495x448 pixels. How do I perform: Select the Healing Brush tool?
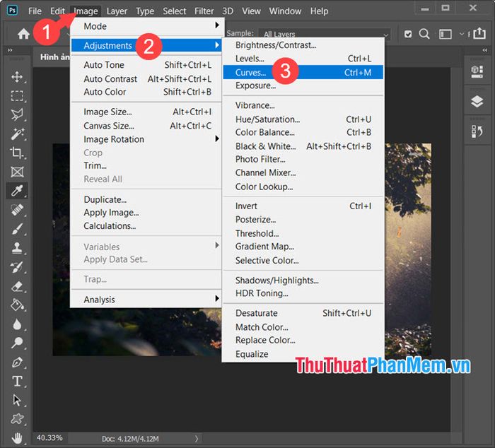(x=17, y=210)
